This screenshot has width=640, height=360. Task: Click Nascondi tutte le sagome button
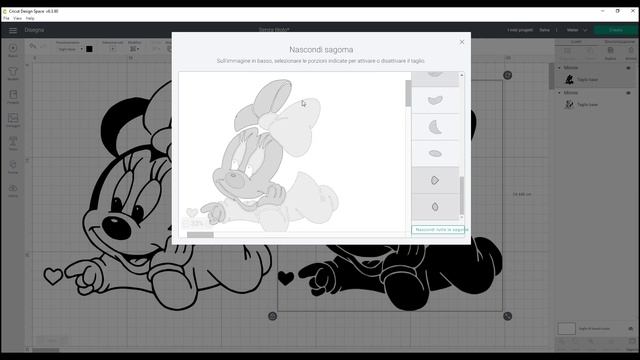click(x=439, y=230)
